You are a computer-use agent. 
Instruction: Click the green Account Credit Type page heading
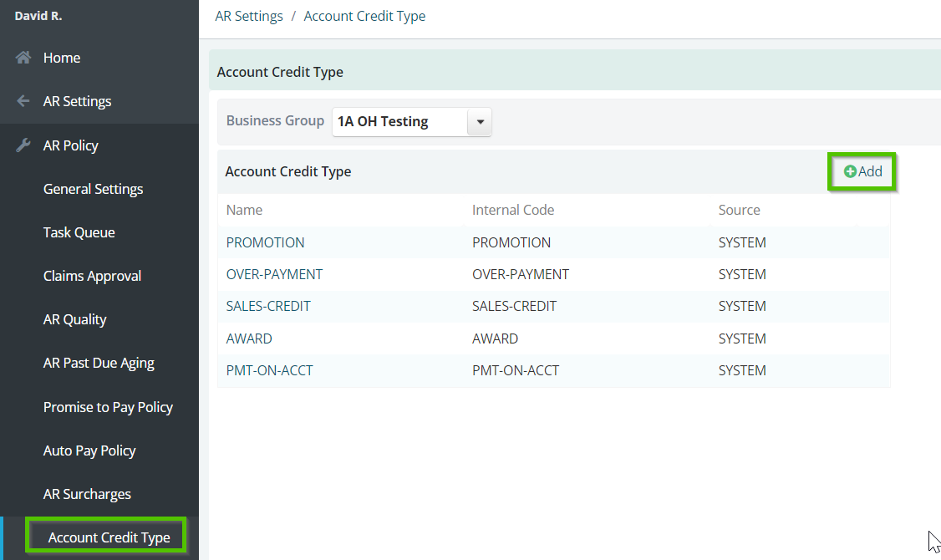(x=280, y=72)
